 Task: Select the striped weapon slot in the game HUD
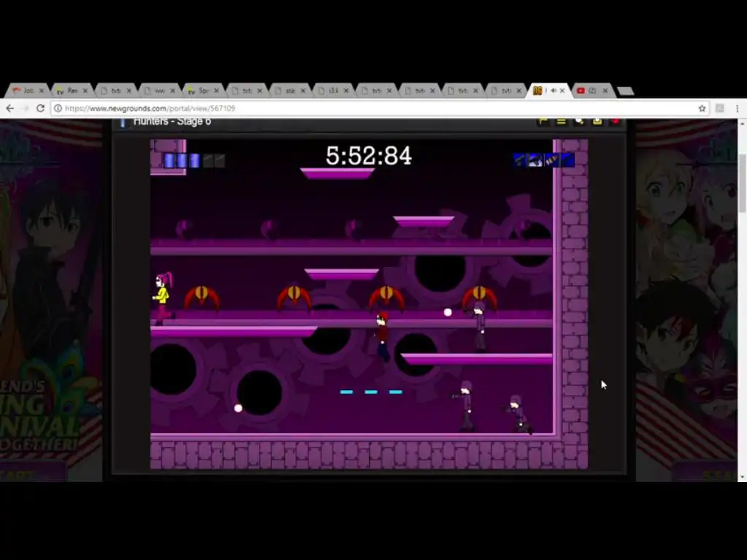point(551,160)
